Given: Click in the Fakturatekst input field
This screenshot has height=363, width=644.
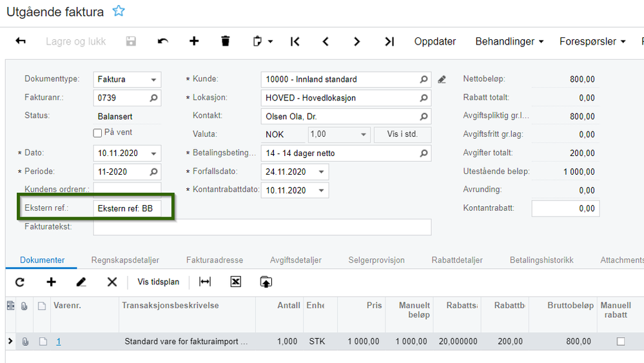Looking at the screenshot, I should point(262,227).
